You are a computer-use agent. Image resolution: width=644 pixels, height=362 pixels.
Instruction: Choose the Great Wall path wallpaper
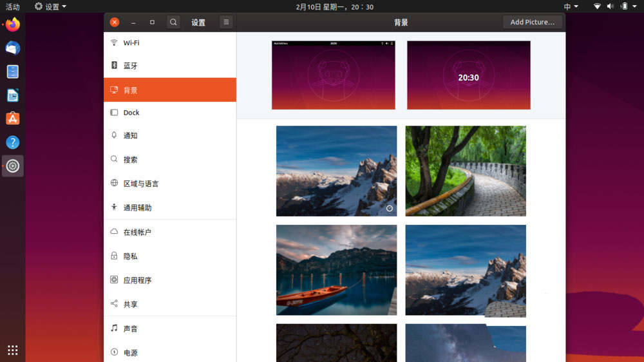tap(466, 171)
